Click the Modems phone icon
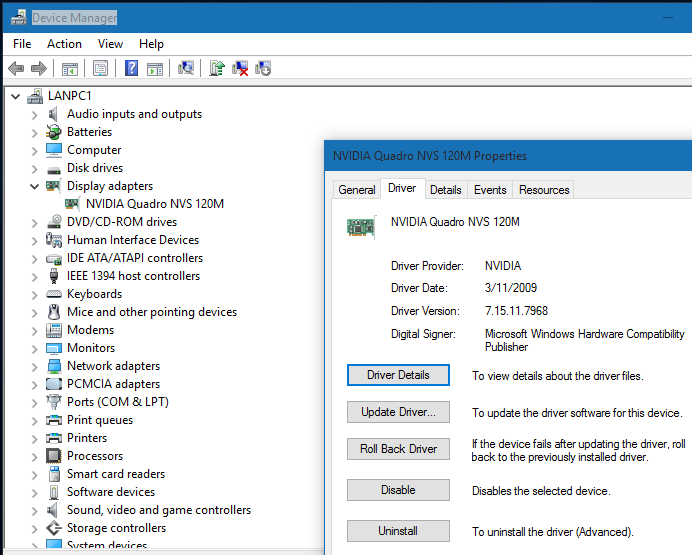Image resolution: width=692 pixels, height=555 pixels. click(54, 330)
